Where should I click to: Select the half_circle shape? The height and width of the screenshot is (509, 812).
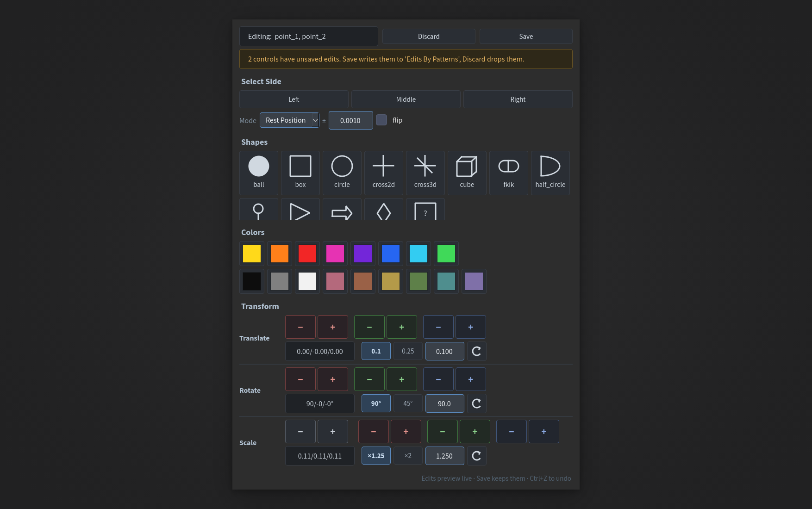pos(550,173)
